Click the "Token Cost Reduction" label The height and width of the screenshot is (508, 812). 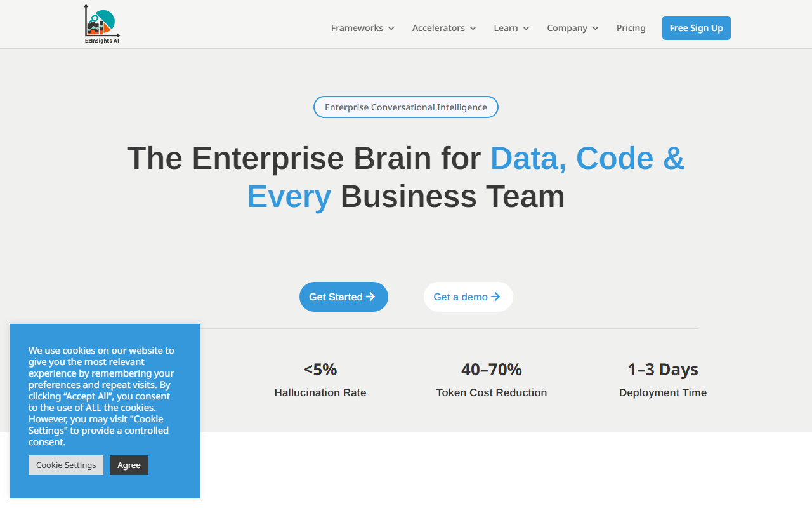[x=492, y=392]
